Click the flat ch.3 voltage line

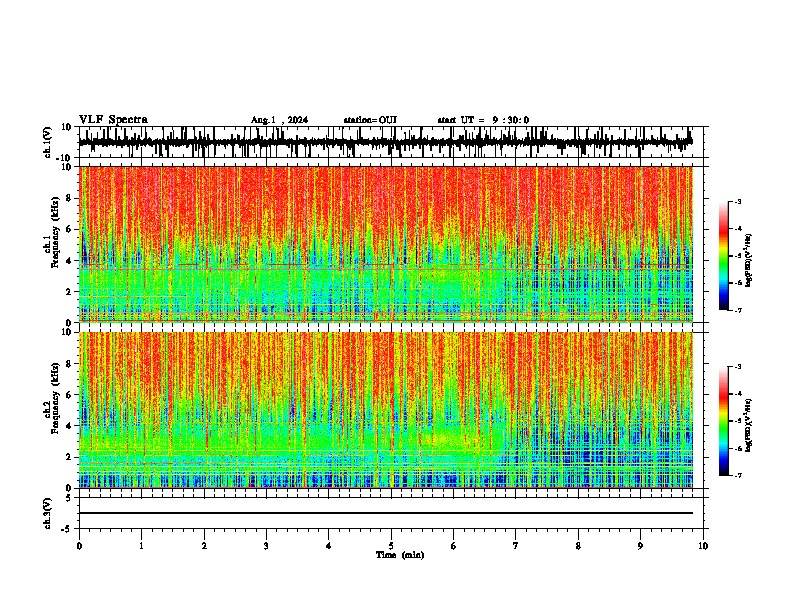pyautogui.click(x=386, y=513)
